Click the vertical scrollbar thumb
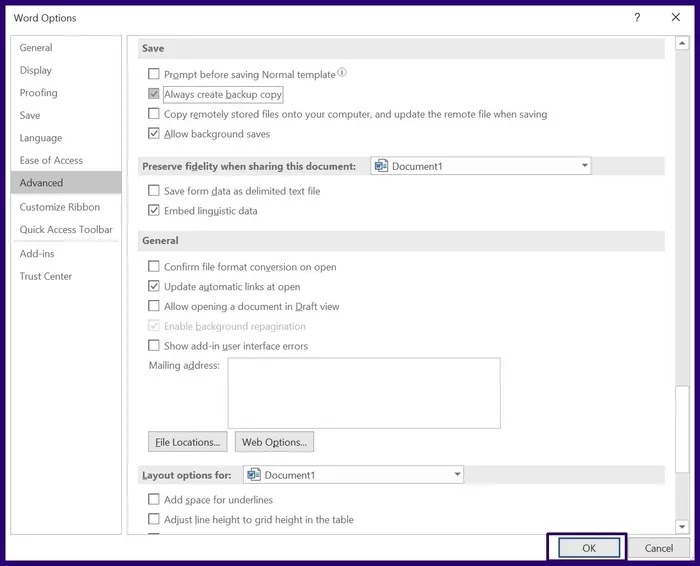Image resolution: width=700 pixels, height=566 pixels. pos(682,429)
